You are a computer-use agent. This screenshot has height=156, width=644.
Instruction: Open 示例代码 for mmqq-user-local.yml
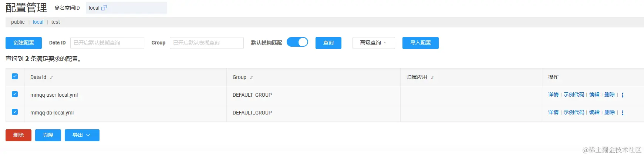(574, 95)
